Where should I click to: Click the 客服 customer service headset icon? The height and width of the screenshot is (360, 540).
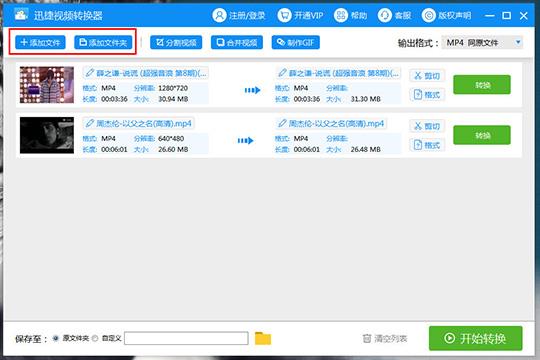[x=384, y=16]
